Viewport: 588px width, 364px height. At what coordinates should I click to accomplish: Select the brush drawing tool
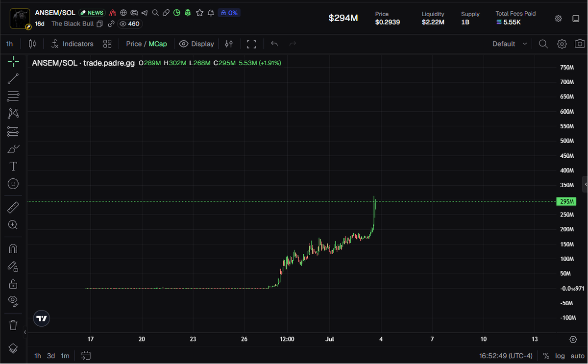point(13,149)
